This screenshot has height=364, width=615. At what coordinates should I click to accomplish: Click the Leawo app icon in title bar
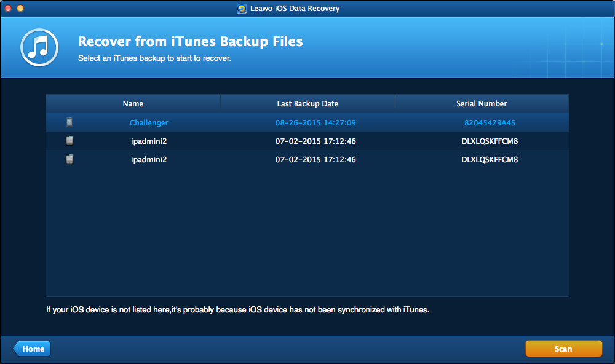tap(242, 9)
